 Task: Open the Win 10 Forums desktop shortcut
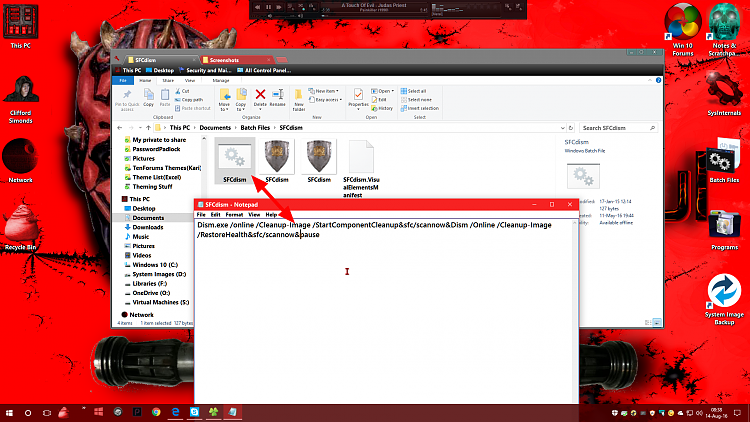(683, 30)
